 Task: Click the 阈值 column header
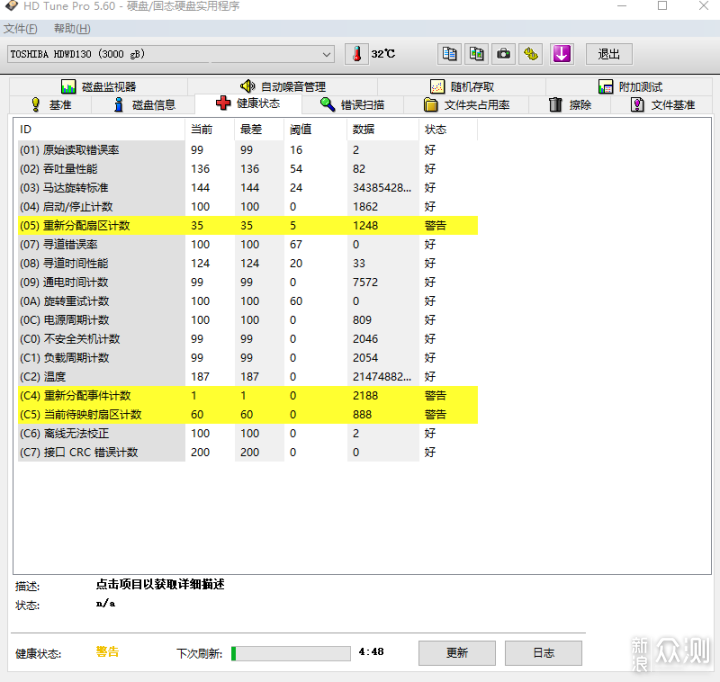315,130
